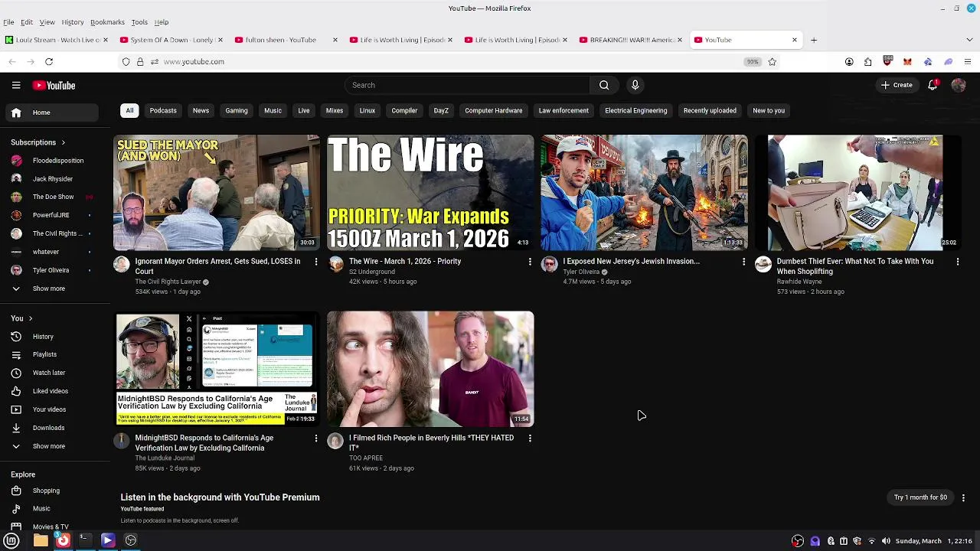This screenshot has height=551, width=980.
Task: Open the Bookmarks menu
Action: click(107, 22)
